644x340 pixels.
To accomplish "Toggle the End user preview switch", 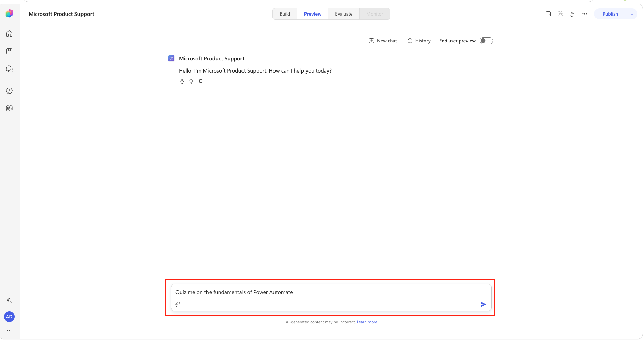I will pos(486,41).
